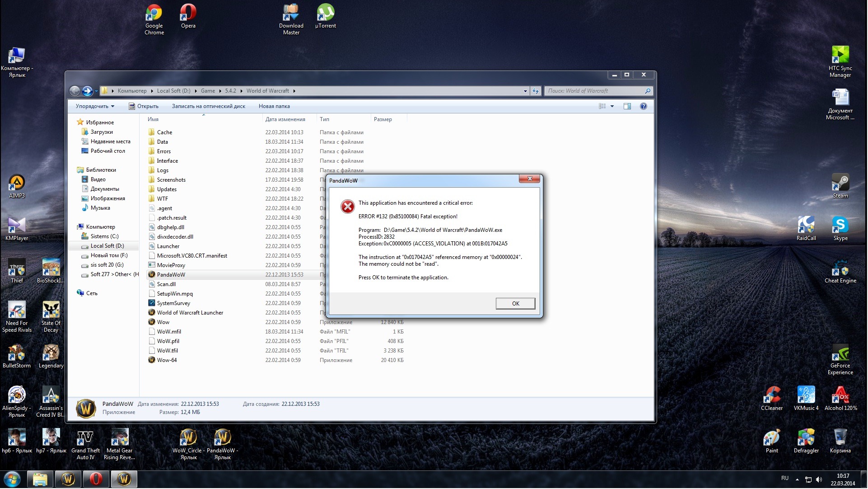Select the KMPlayer desktop icon

pyautogui.click(x=17, y=229)
